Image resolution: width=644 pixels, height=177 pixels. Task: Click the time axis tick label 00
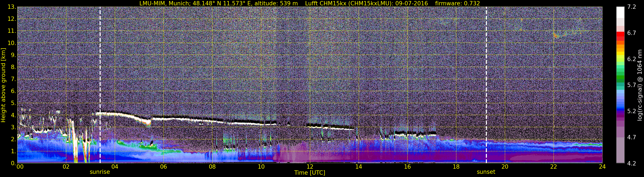20,167
